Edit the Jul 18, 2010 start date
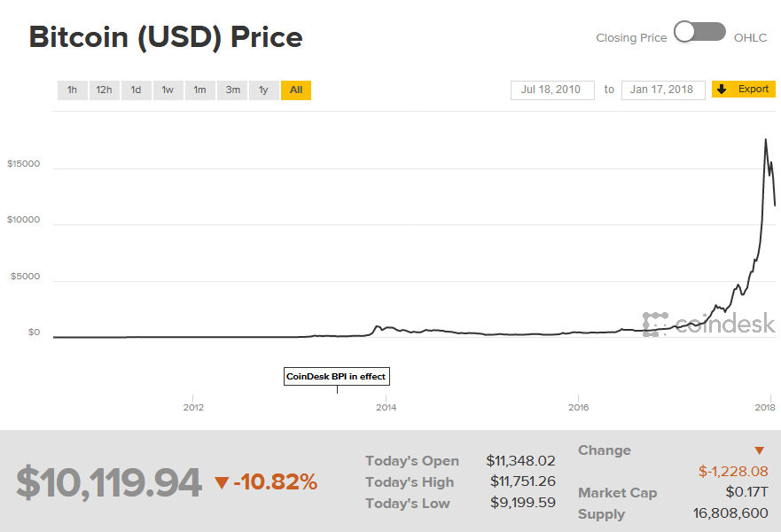The image size is (781, 532). pyautogui.click(x=552, y=90)
